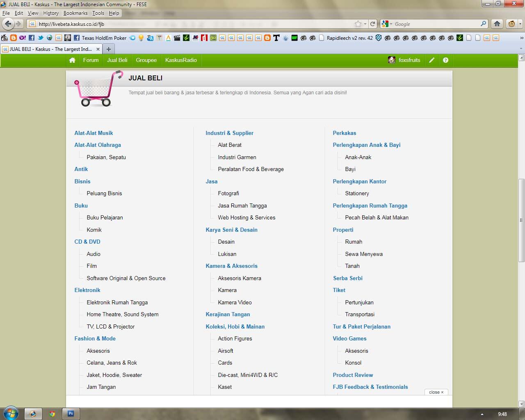Open the WF green bookmark icon
This screenshot has width=525, height=420.
tap(294, 38)
